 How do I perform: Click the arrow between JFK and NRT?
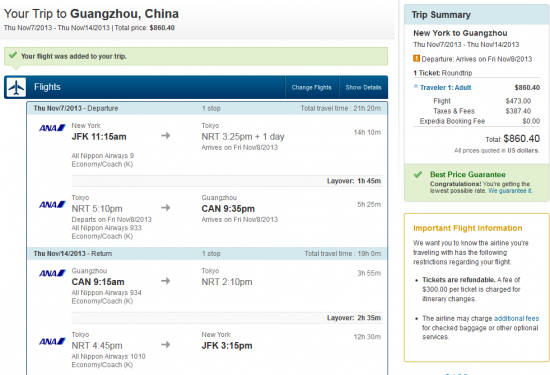click(166, 135)
